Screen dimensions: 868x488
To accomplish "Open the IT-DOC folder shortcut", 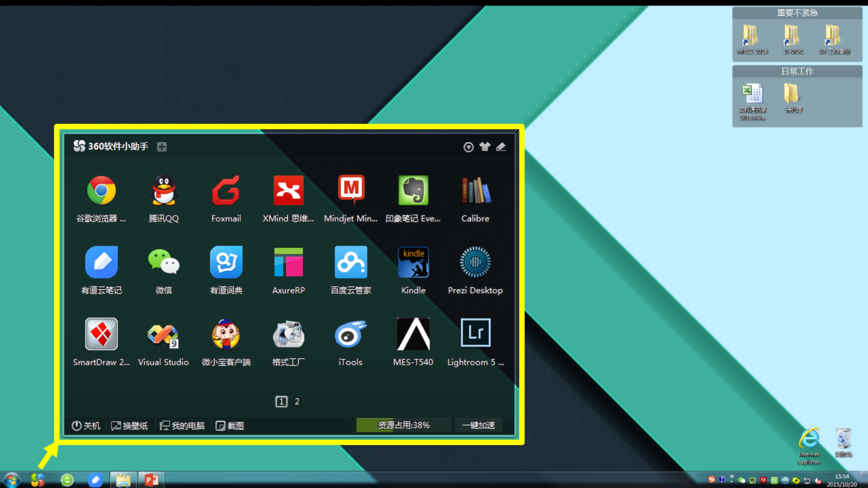I will coord(793,39).
